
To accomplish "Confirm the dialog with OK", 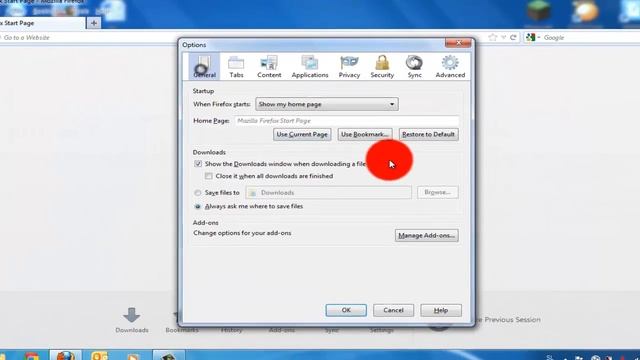I will tap(346, 310).
